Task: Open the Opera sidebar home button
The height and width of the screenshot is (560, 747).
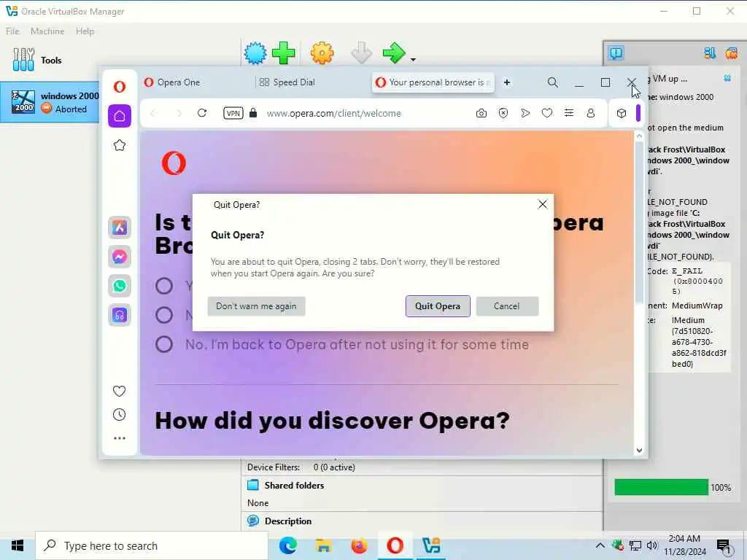Action: tap(120, 116)
